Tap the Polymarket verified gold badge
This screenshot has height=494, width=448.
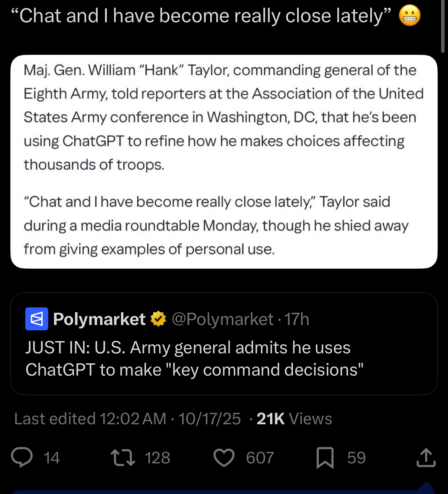tap(158, 319)
